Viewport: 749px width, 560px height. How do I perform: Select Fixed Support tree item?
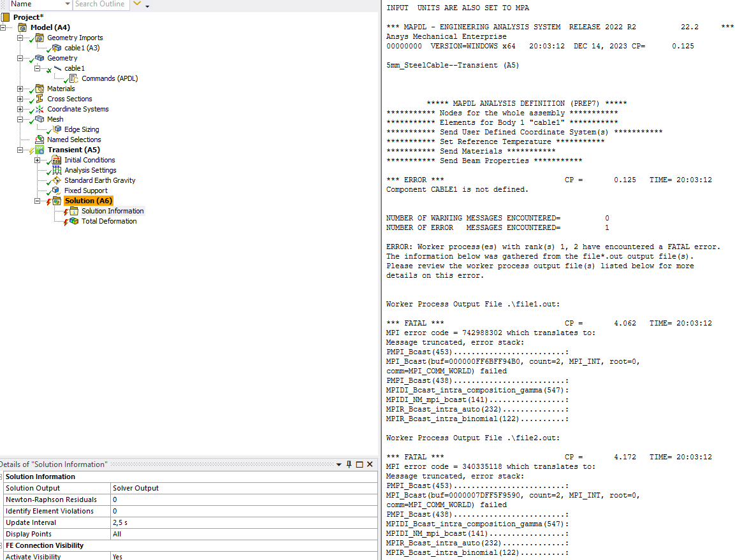click(86, 190)
